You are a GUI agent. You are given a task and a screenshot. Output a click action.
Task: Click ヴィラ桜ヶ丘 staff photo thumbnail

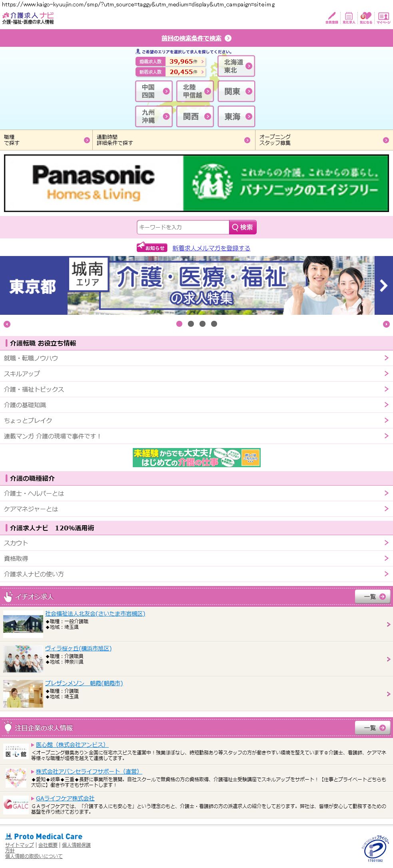click(x=23, y=659)
